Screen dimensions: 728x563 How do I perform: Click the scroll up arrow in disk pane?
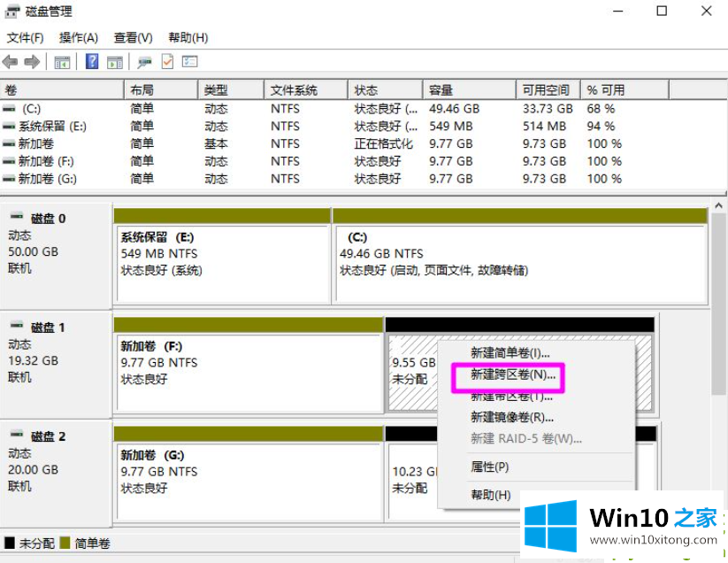tap(719, 205)
